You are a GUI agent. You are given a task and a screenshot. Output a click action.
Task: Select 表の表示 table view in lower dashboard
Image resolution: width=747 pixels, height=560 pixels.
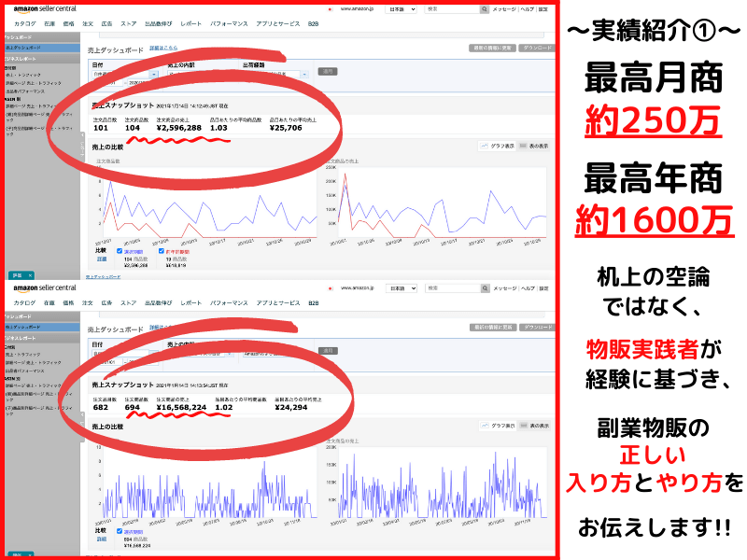pos(535,426)
